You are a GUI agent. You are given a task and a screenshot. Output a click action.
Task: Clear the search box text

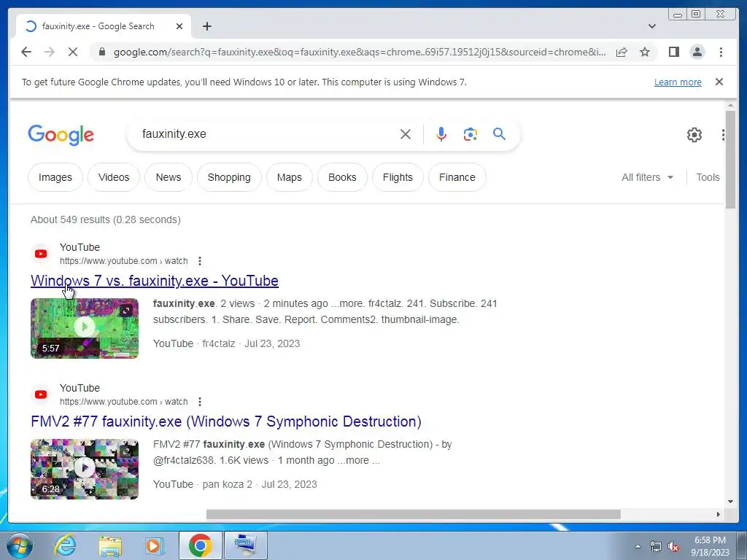point(406,134)
